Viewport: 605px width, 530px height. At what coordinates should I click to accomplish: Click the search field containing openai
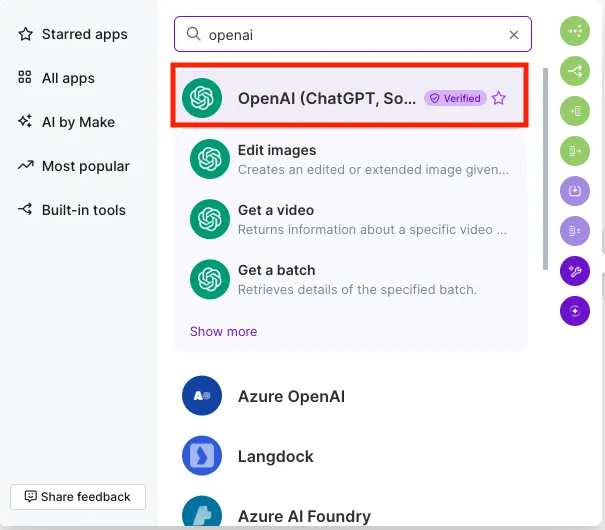353,34
